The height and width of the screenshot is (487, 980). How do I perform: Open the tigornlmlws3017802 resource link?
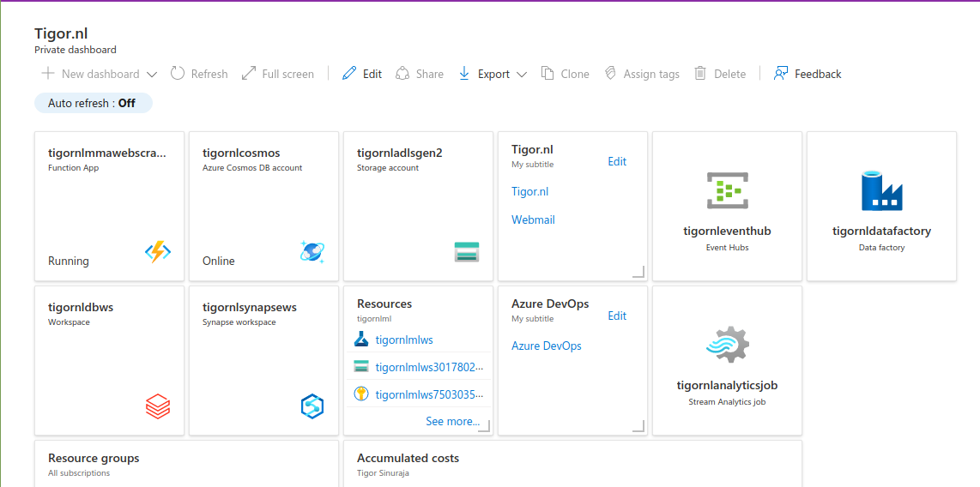tap(429, 367)
